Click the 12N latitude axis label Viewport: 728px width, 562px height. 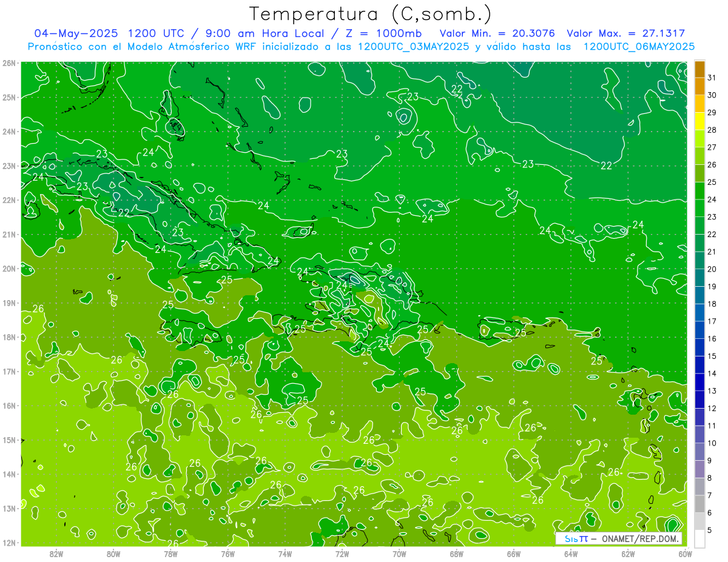coord(8,543)
